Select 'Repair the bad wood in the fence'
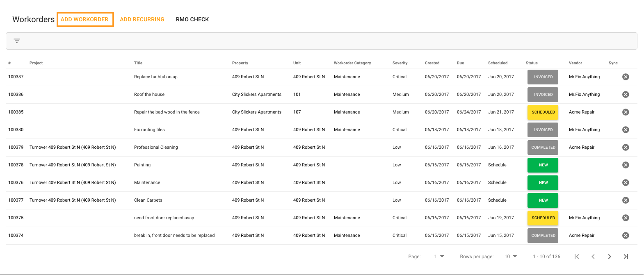The image size is (644, 275). [167, 112]
